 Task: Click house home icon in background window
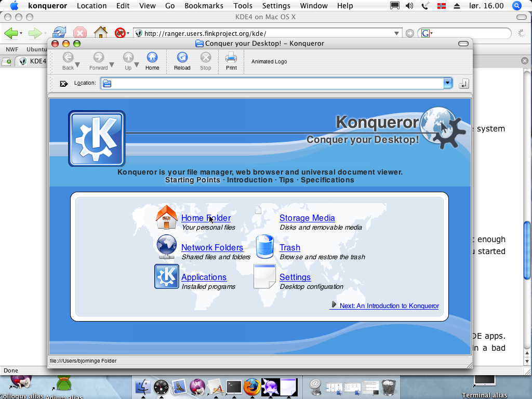point(101,33)
